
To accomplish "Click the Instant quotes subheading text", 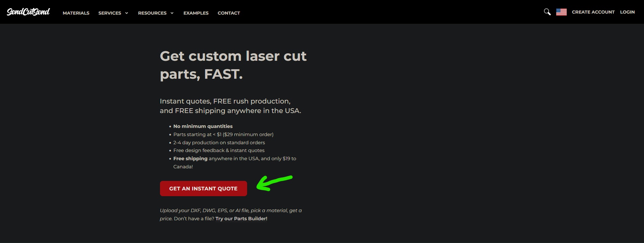I will pos(230,106).
